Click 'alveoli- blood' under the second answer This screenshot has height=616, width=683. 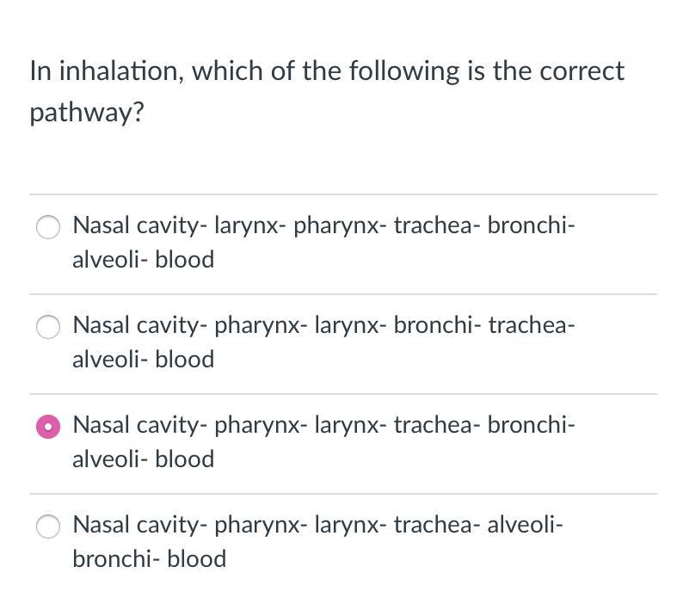click(x=144, y=360)
